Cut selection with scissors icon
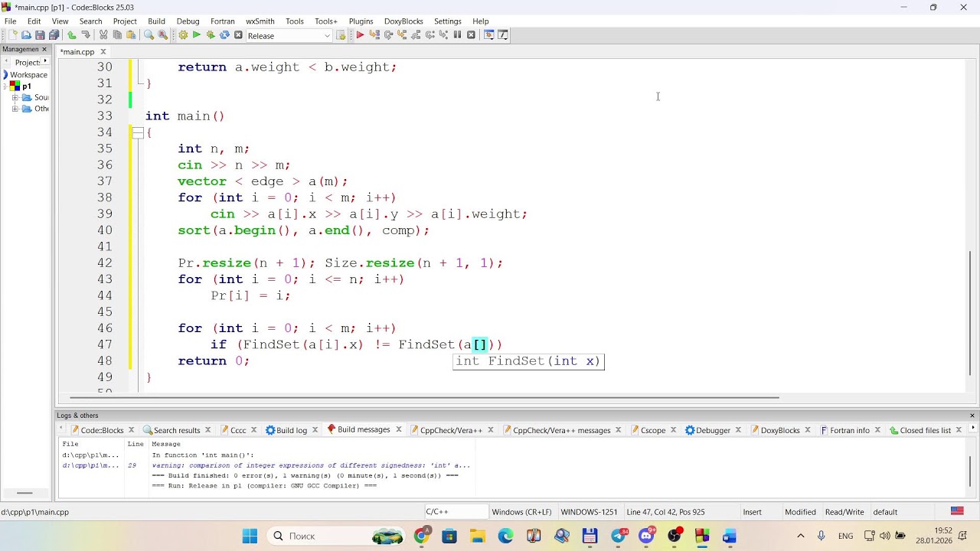The width and height of the screenshot is (980, 551). (x=103, y=35)
